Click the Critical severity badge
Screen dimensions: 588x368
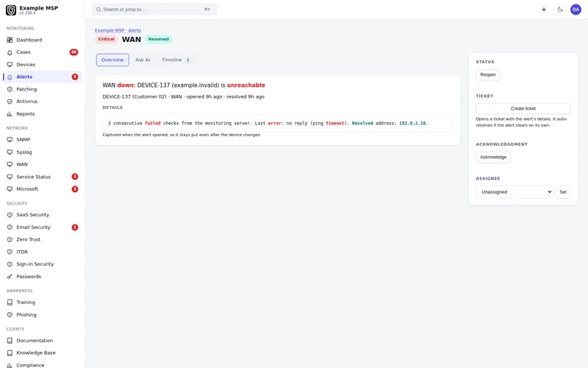107,39
